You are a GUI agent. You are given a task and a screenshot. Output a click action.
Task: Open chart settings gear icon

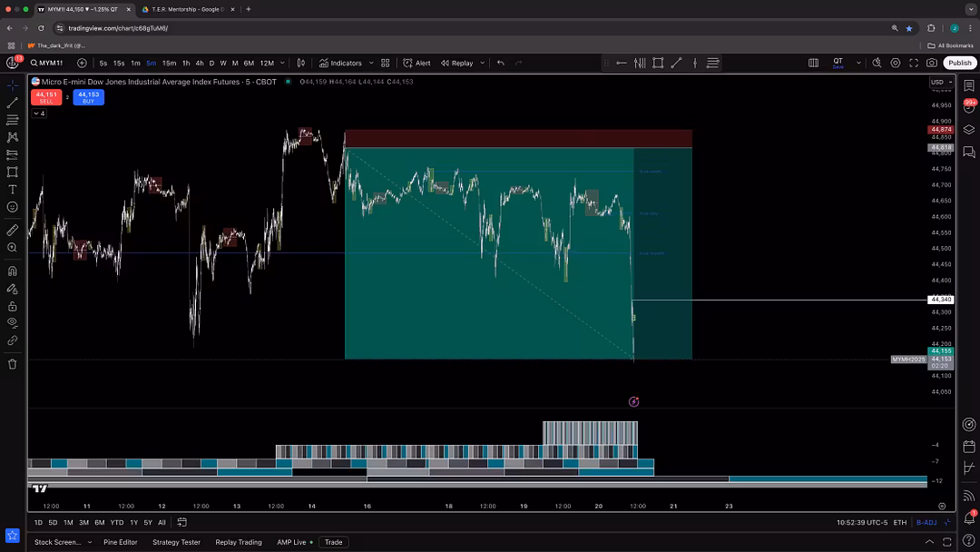896,64
